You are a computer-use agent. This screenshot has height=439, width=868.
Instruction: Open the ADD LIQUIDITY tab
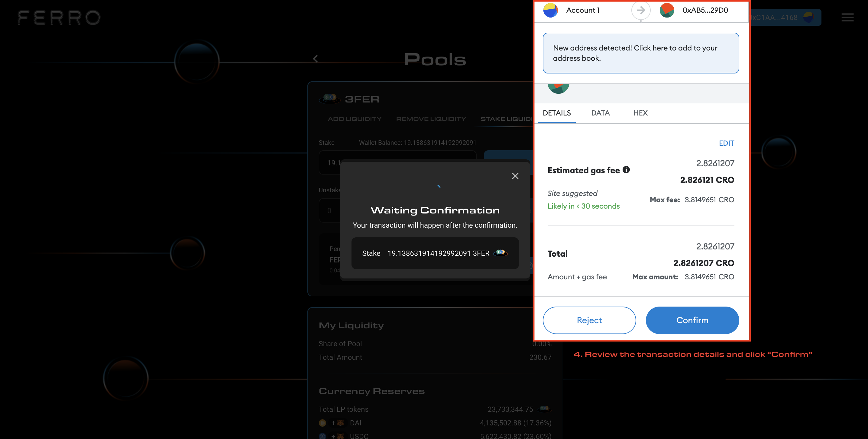click(x=355, y=119)
